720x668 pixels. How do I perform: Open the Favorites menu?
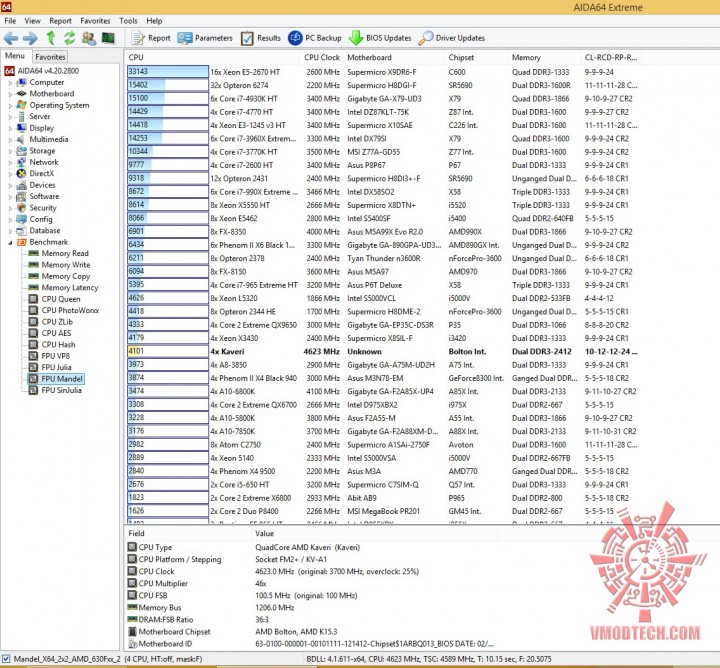[x=95, y=21]
